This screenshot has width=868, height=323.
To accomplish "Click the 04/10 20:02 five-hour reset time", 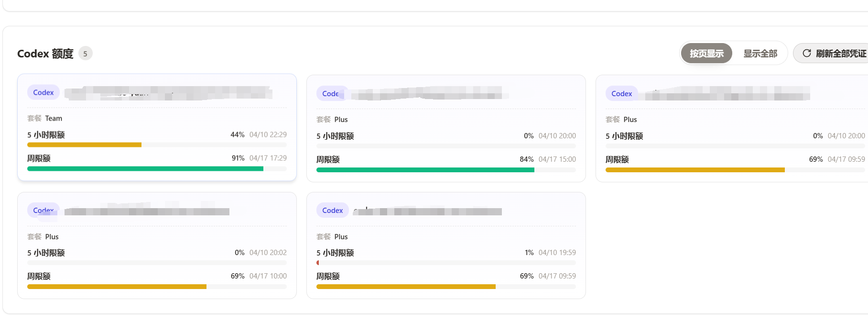I will point(268,252).
